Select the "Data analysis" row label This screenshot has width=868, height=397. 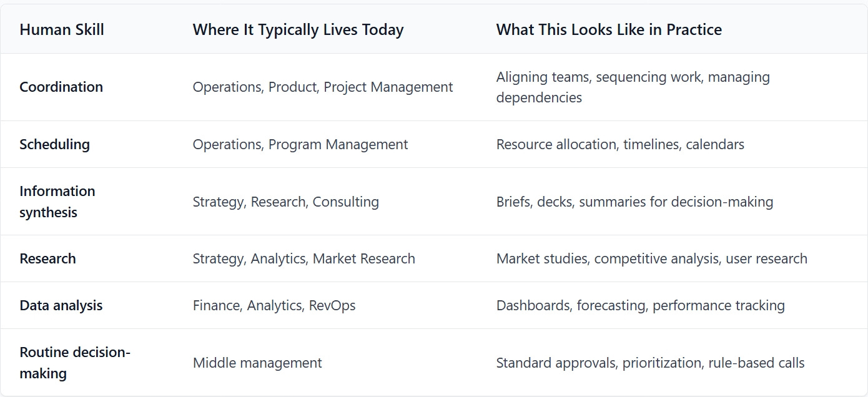click(61, 305)
